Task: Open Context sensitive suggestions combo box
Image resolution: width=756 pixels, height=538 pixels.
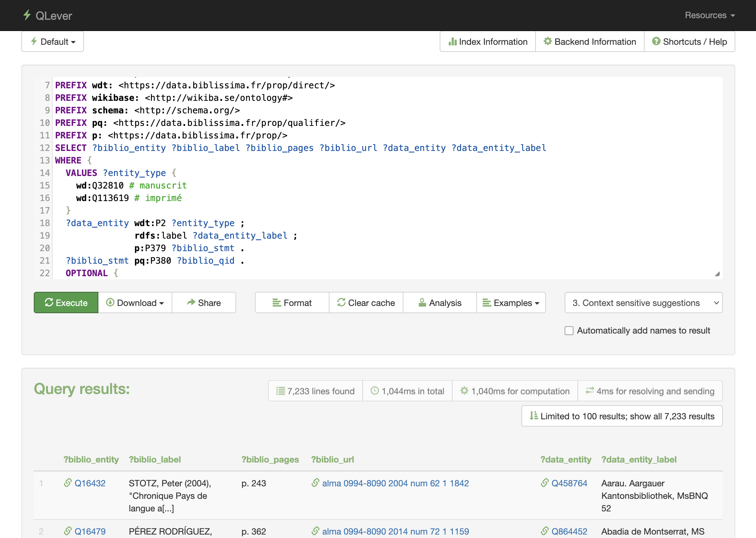Action: coord(643,303)
